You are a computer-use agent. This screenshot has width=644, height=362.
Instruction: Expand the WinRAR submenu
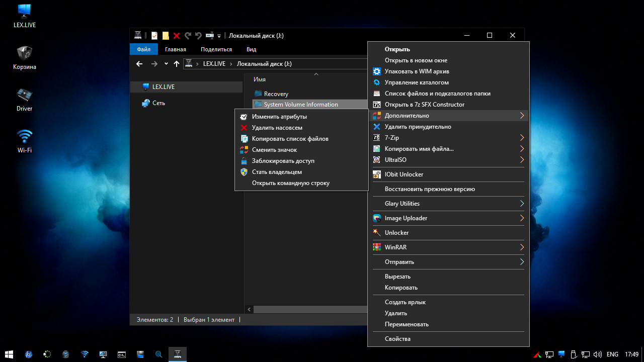coord(521,247)
